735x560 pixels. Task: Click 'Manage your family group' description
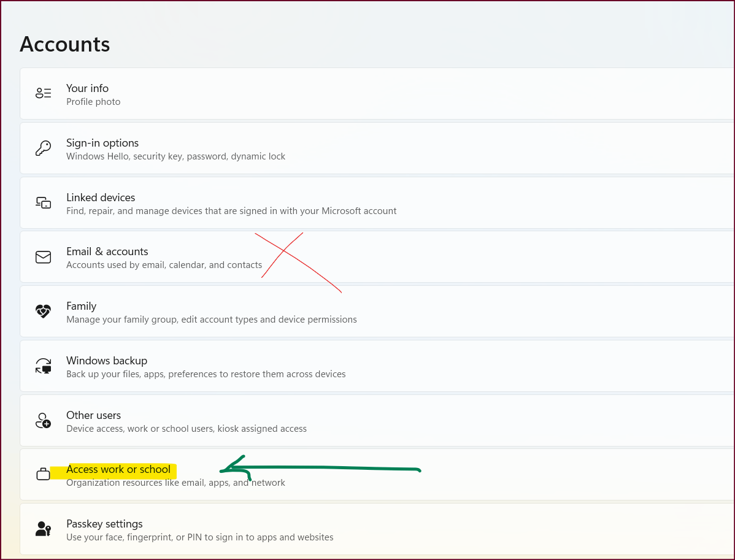[212, 320]
